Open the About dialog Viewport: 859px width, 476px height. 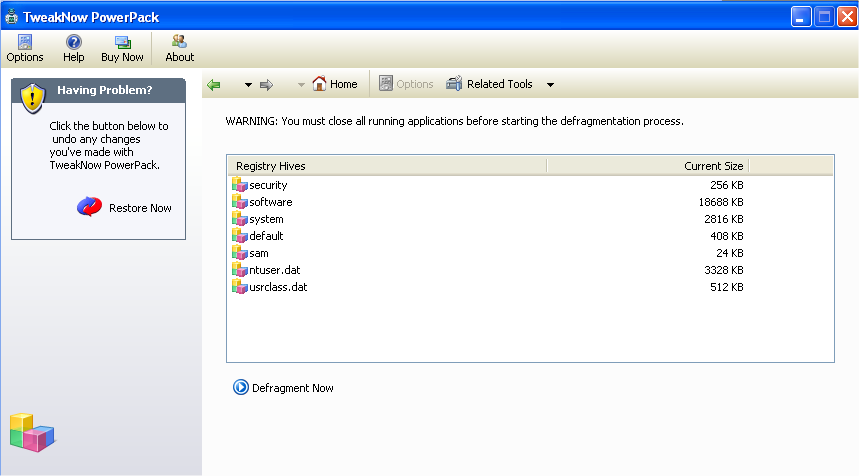179,49
